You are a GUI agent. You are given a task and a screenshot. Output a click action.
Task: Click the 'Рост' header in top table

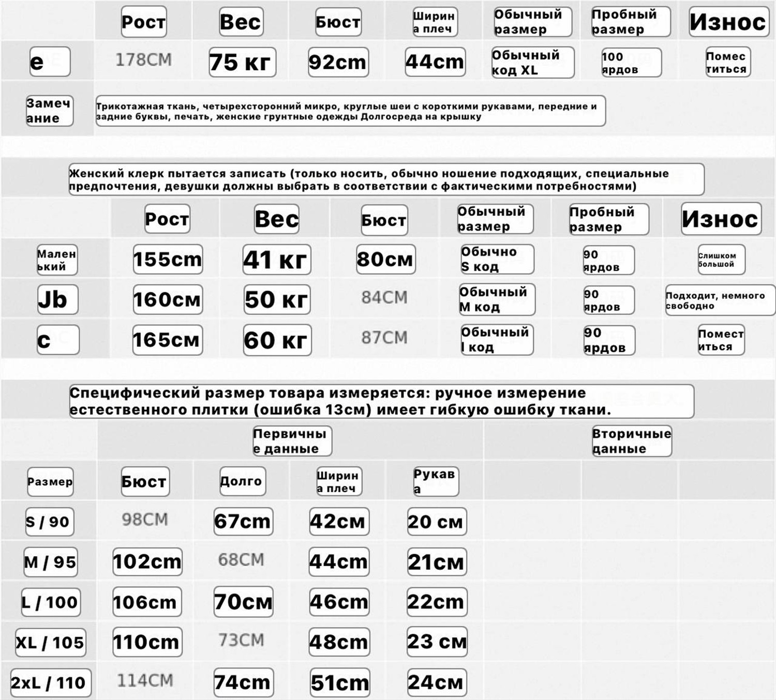pyautogui.click(x=144, y=22)
